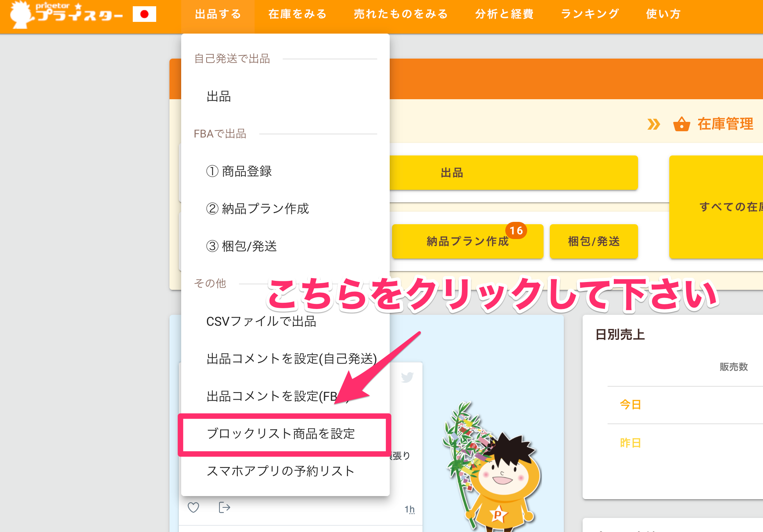Image resolution: width=763 pixels, height=532 pixels.
Task: Select ブロックリスト商品を設定 menu entry
Action: [x=280, y=434]
